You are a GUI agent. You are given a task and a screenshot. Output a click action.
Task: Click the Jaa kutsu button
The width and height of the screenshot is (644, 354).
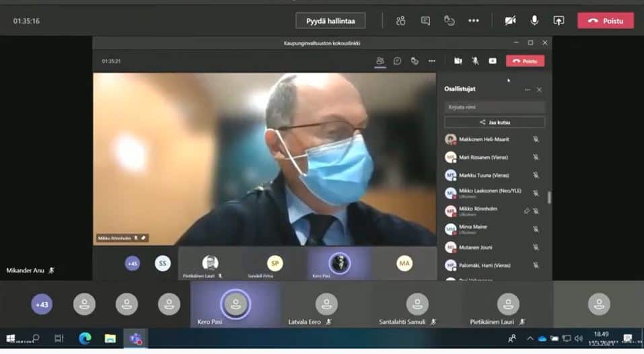pyautogui.click(x=495, y=122)
